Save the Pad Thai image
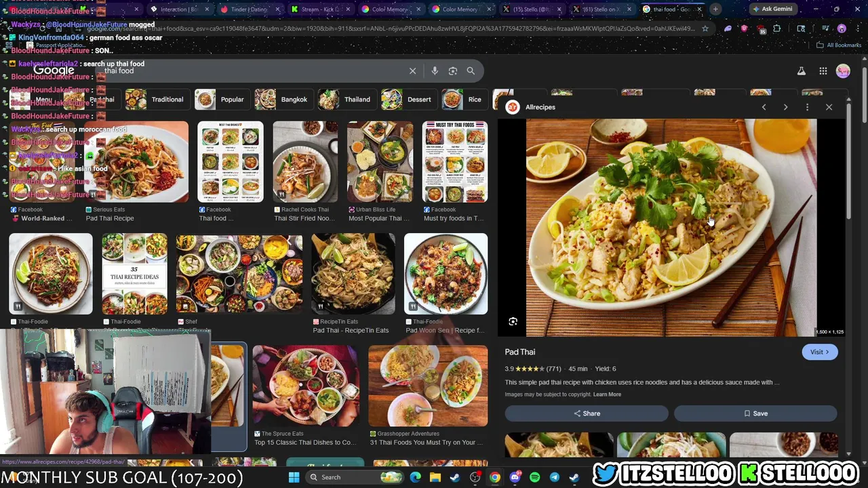This screenshot has width=868, height=488. pyautogui.click(x=755, y=413)
